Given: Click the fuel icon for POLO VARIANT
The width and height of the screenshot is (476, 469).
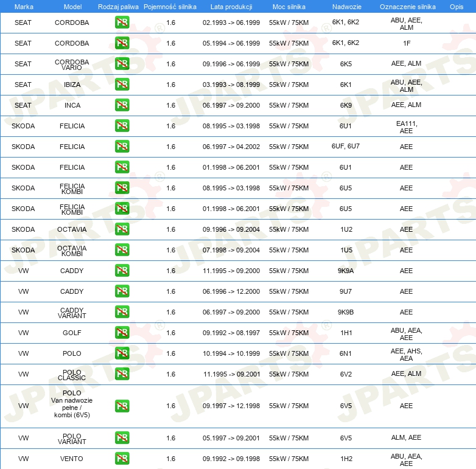Looking at the screenshot, I should coord(122,438).
